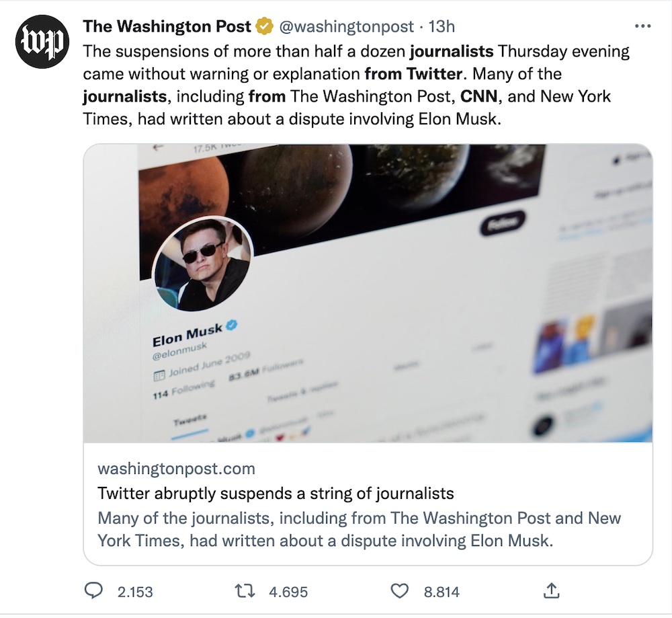This screenshot has height=618, width=672.
Task: Open the share tweet icon
Action: 551,590
